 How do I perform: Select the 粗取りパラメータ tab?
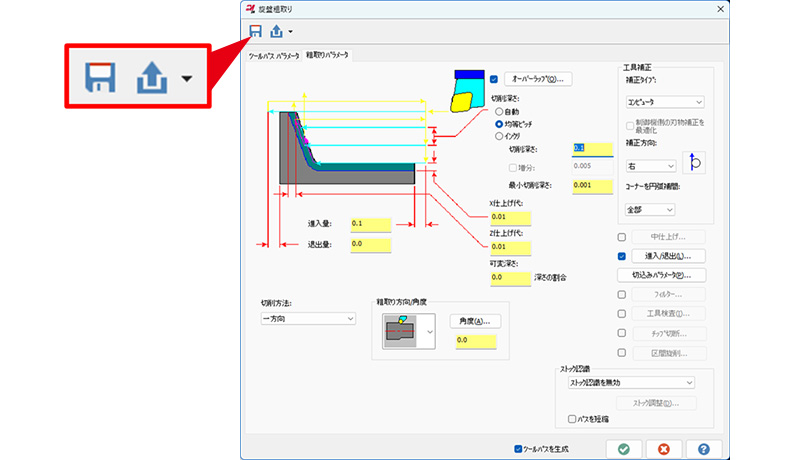(327, 56)
